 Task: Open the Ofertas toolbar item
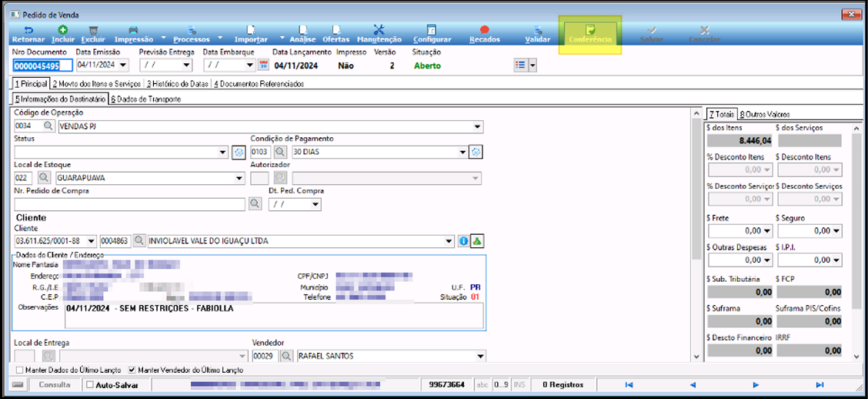[x=336, y=35]
